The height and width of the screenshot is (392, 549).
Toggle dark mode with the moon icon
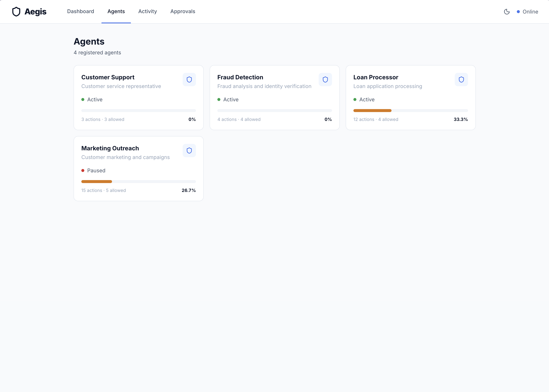click(x=506, y=12)
